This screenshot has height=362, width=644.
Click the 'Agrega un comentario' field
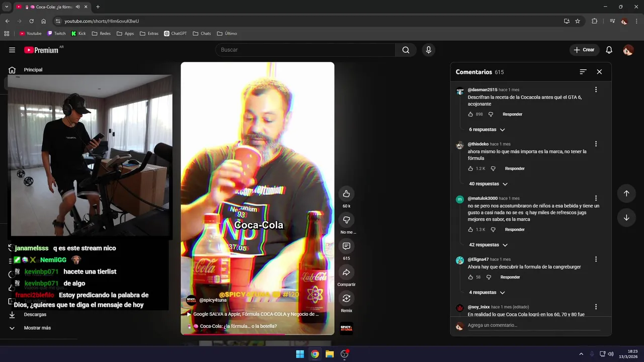pyautogui.click(x=533, y=325)
